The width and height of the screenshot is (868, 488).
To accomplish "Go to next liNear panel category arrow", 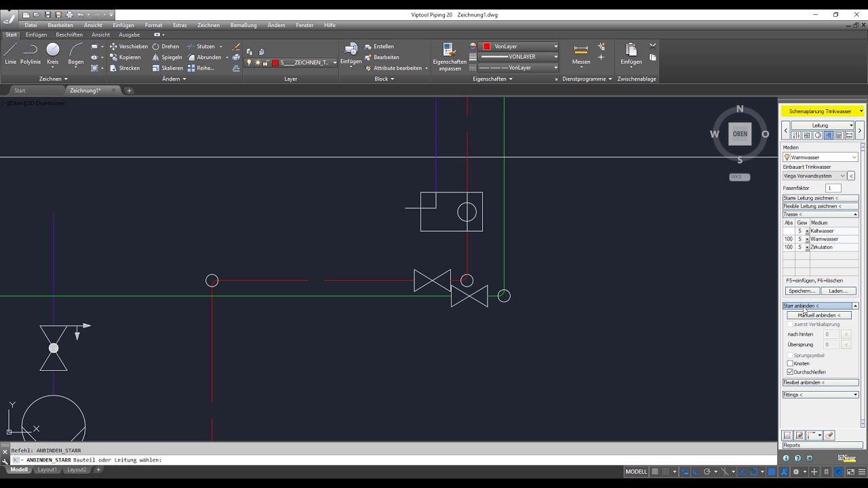I will (x=860, y=129).
